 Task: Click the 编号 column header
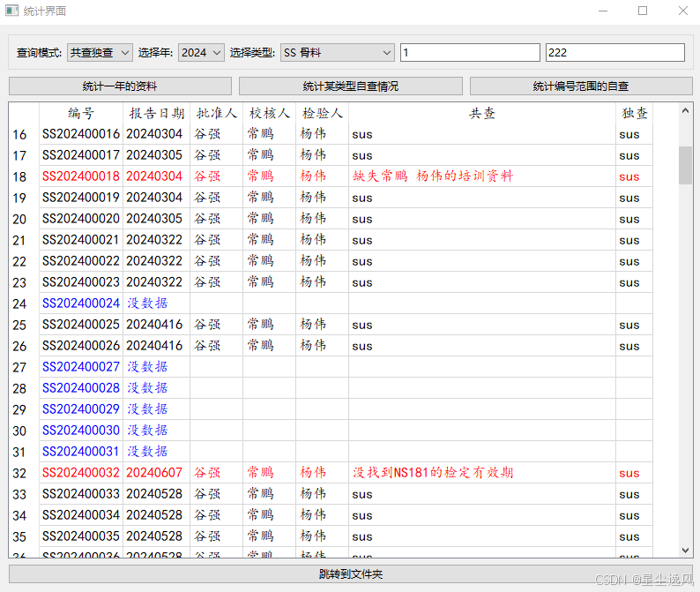[x=81, y=113]
